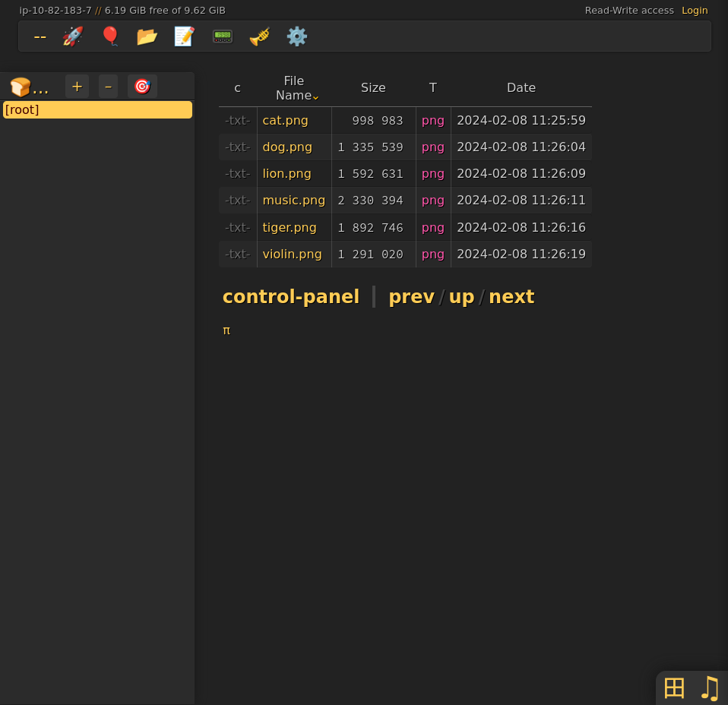The height and width of the screenshot is (705, 728).
Task: Open cat.png file link
Action: [x=285, y=120]
